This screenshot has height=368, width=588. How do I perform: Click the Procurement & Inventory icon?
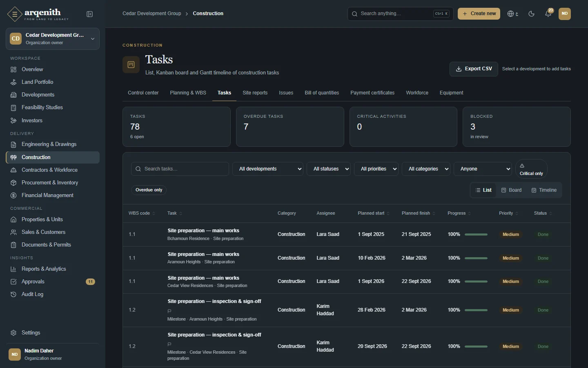(x=13, y=183)
